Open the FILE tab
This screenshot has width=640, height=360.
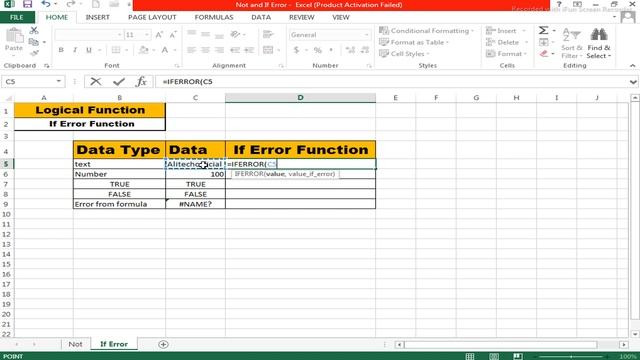(17, 17)
